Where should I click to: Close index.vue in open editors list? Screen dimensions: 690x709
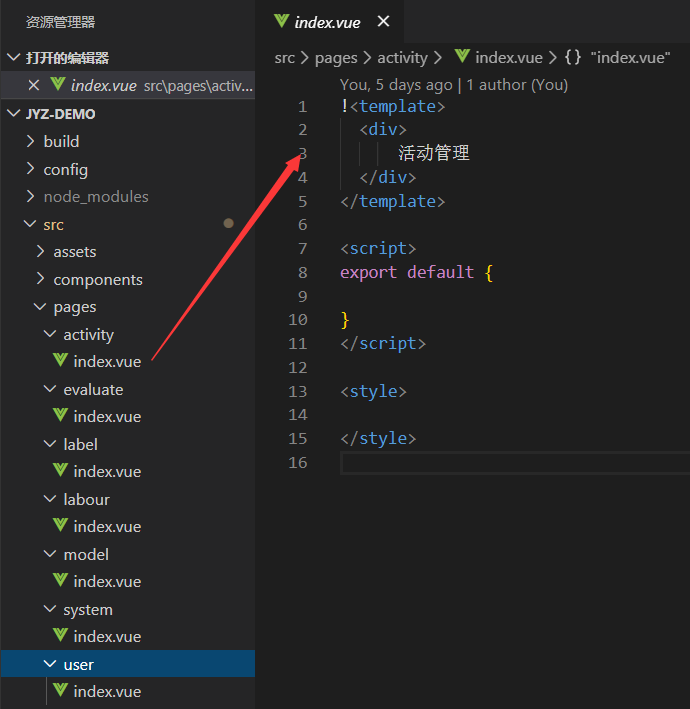33,85
